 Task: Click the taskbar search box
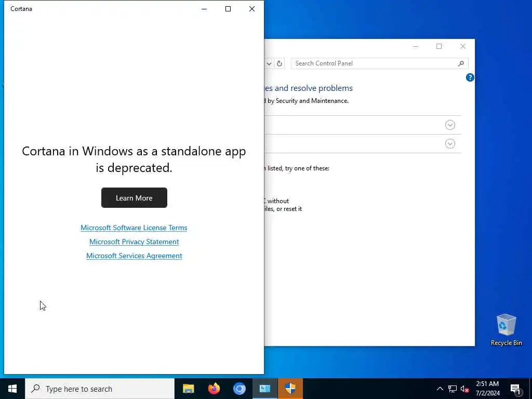[100, 389]
